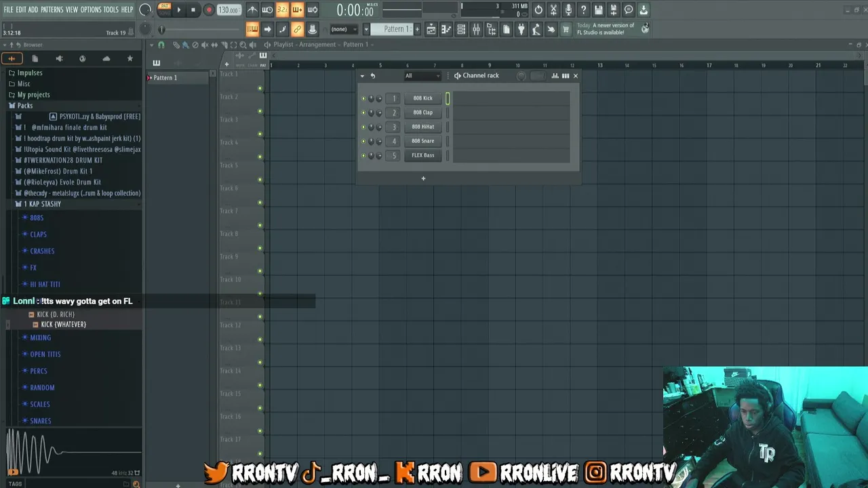Select the browser favorites star tab
The height and width of the screenshot is (488, 868).
click(130, 58)
